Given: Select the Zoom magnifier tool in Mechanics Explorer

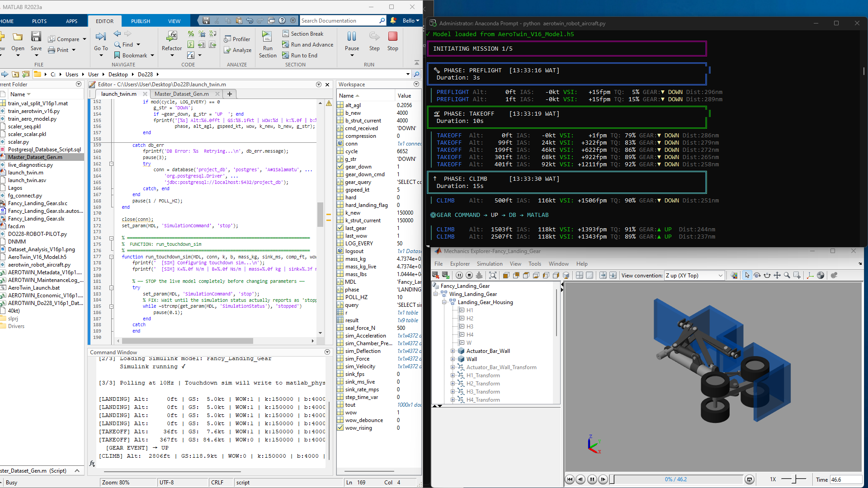Looking at the screenshot, I should point(787,275).
